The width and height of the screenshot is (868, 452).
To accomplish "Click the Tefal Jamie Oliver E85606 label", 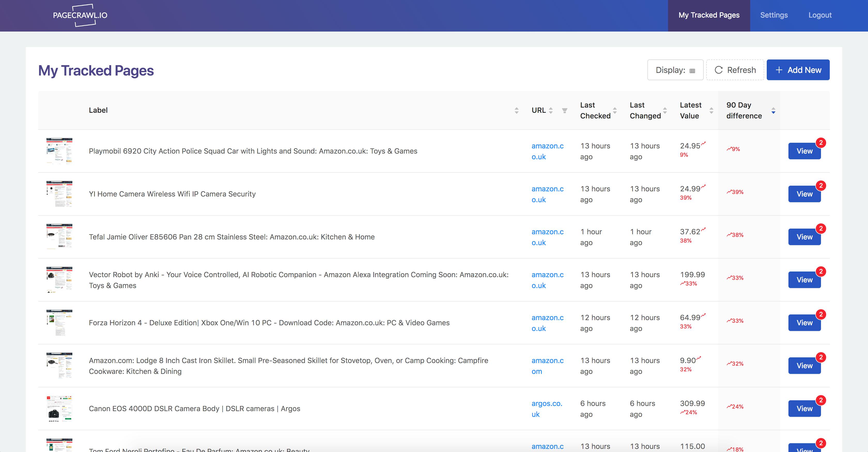I will point(232,237).
